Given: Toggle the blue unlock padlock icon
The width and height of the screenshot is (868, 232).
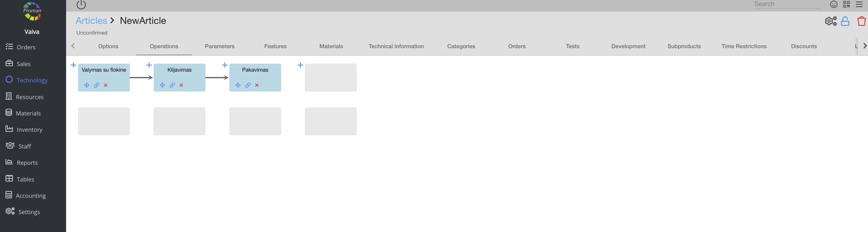Looking at the screenshot, I should coord(845,21).
